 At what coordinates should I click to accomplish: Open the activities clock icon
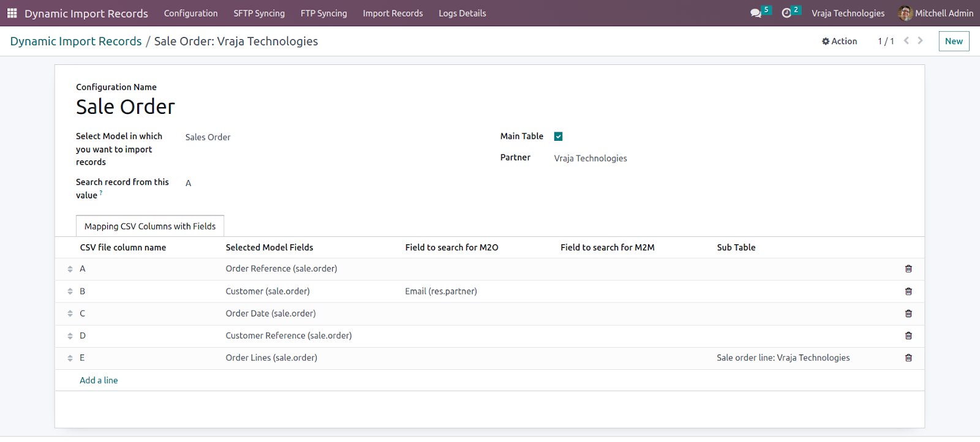pyautogui.click(x=786, y=13)
